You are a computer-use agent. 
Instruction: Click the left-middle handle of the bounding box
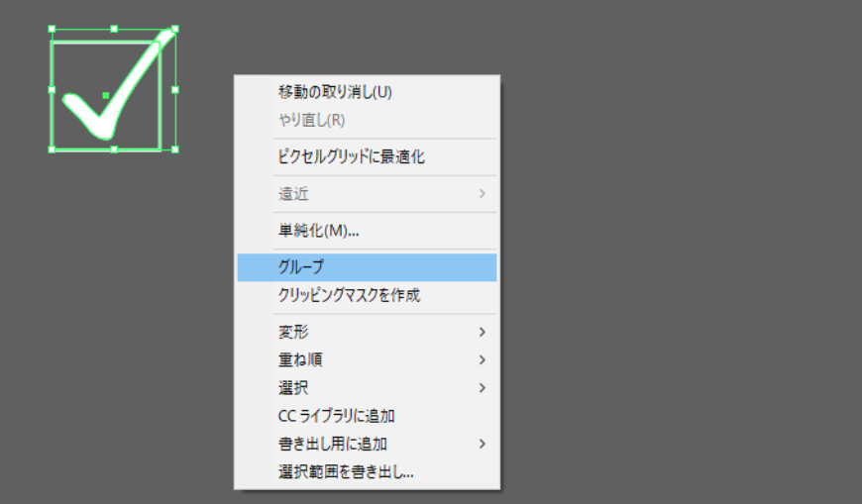coord(53,89)
